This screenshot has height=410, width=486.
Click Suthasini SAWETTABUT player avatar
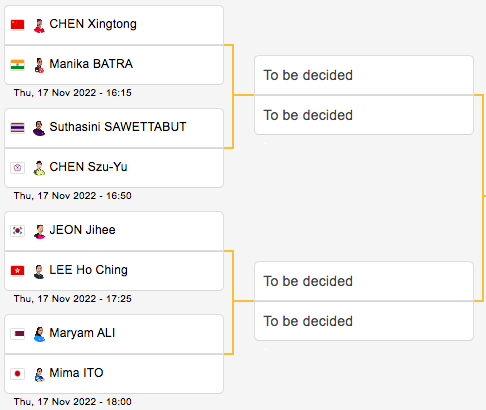tap(39, 129)
